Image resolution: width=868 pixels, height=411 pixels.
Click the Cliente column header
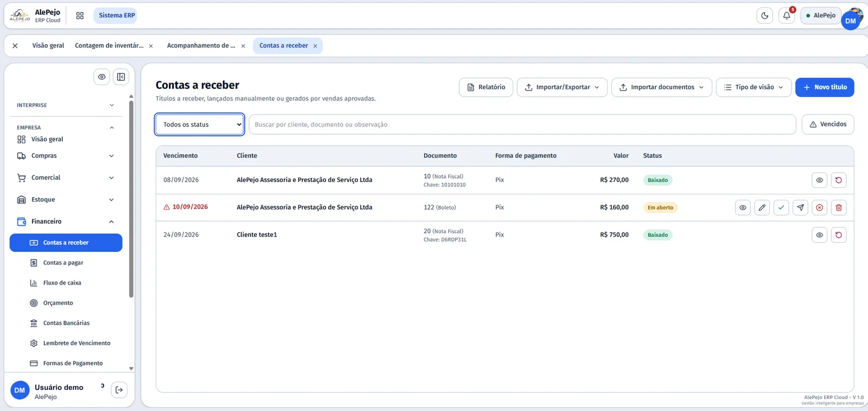247,156
